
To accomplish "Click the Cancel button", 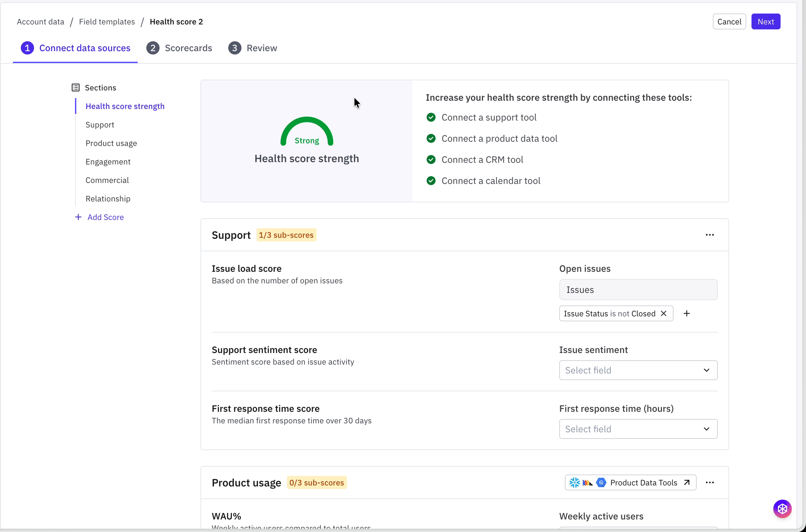I will [x=729, y=22].
